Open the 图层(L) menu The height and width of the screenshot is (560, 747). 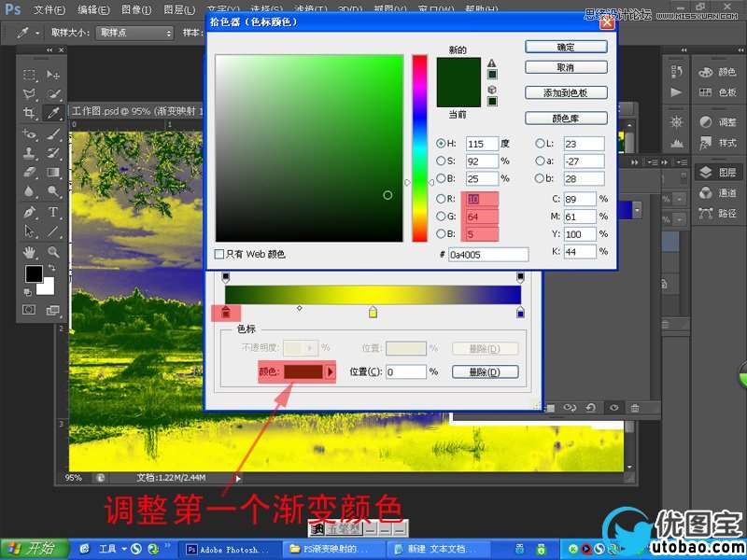(x=179, y=9)
